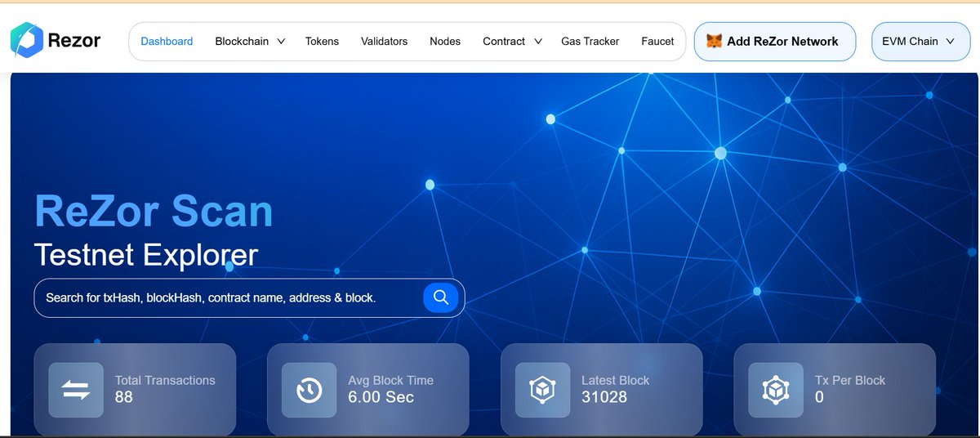
Task: Open the Blockchain menu item
Action: pos(242,41)
